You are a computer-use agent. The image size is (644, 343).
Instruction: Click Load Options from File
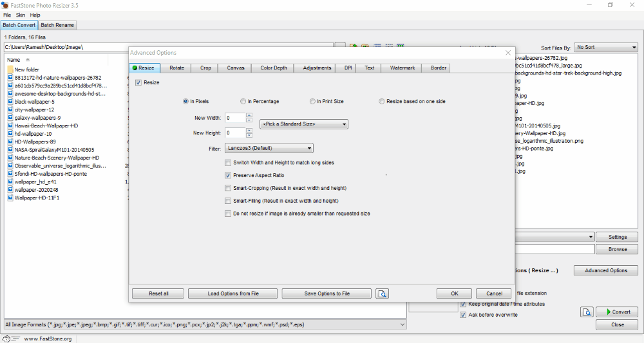coord(233,293)
